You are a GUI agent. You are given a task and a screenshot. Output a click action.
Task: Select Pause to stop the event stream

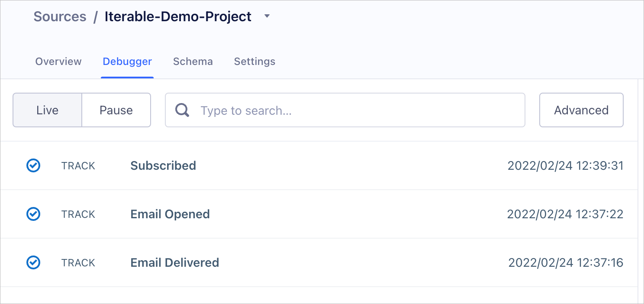click(116, 110)
